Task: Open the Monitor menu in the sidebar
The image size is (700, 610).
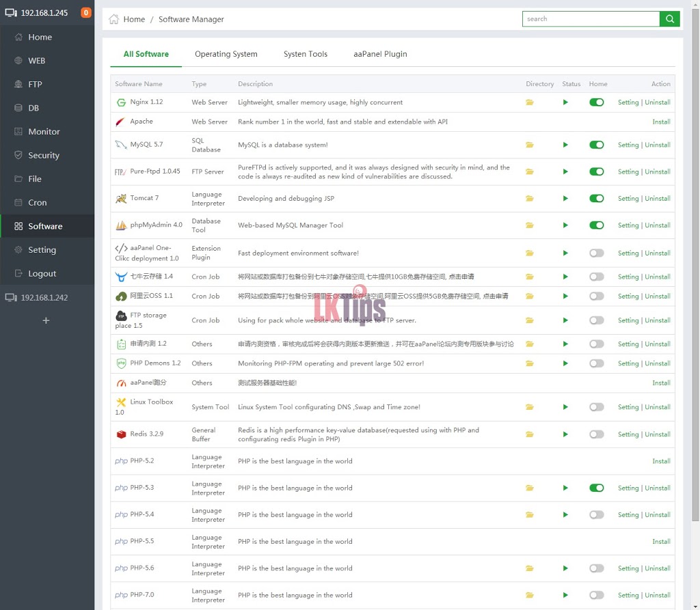Action: click(47, 132)
